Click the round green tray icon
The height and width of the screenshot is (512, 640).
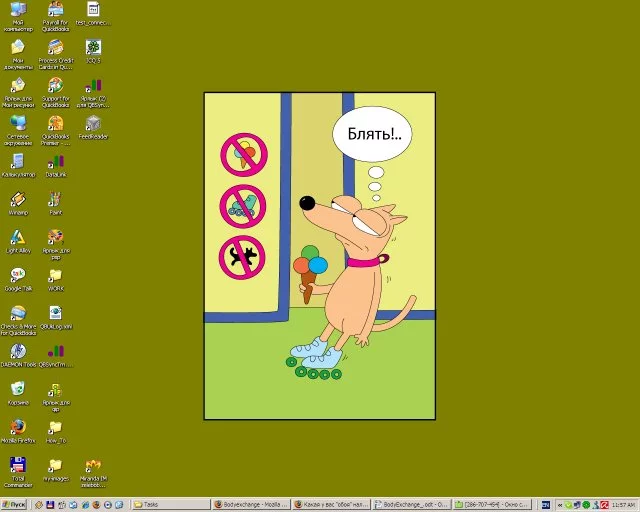pos(586,505)
